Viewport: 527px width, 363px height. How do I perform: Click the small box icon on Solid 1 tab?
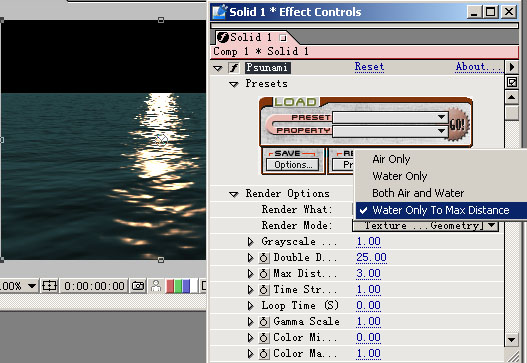coord(283,38)
